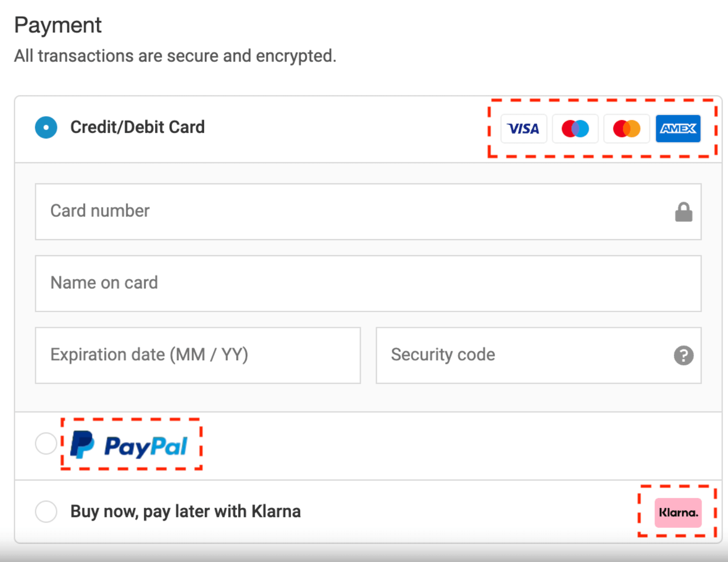The image size is (728, 562).
Task: Click the Visa card icon
Action: [x=523, y=129]
